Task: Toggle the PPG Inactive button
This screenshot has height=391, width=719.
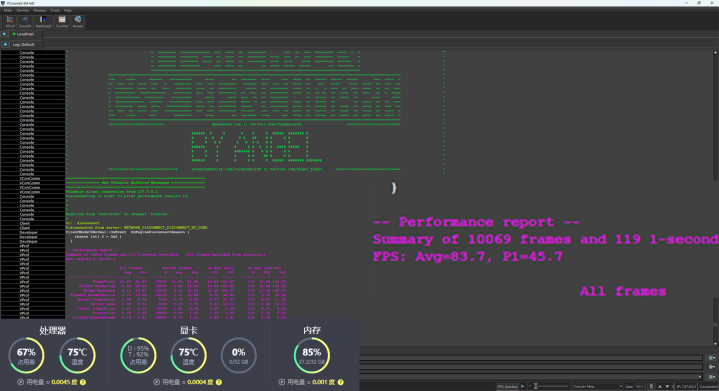Action: pyautogui.click(x=507, y=386)
